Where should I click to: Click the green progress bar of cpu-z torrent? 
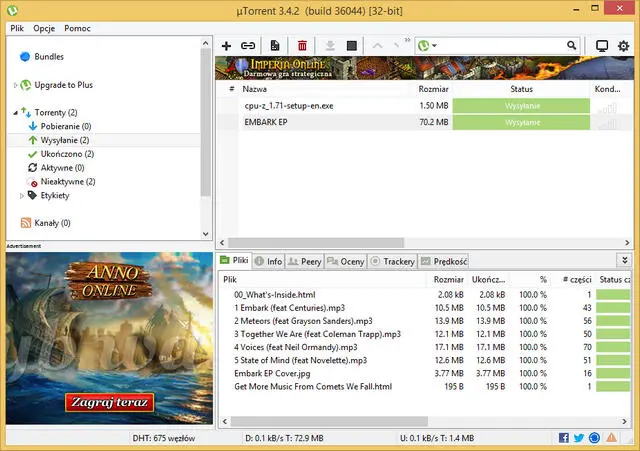pyautogui.click(x=521, y=106)
